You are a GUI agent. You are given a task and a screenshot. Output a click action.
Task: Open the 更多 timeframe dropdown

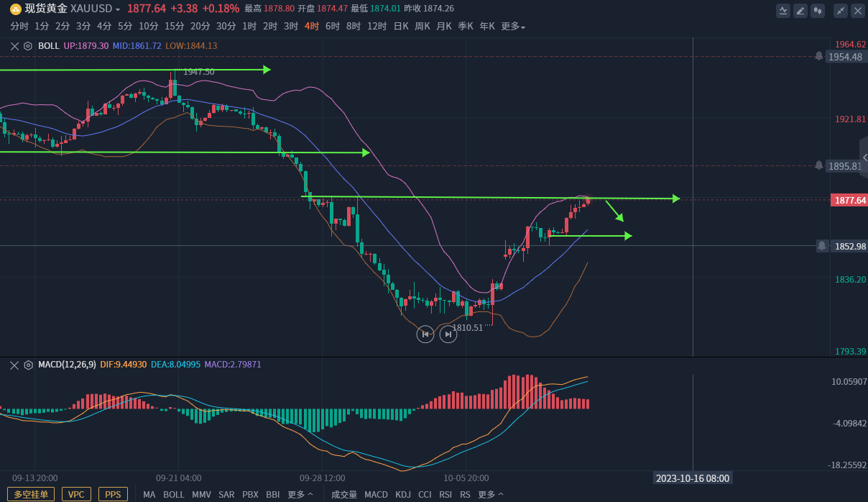pyautogui.click(x=513, y=27)
